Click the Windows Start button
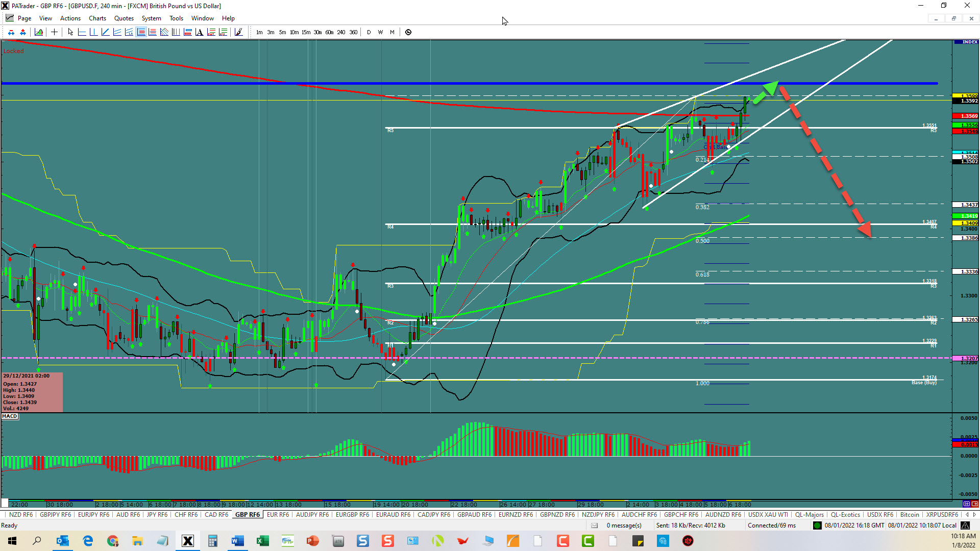The height and width of the screenshot is (551, 980). click(12, 541)
